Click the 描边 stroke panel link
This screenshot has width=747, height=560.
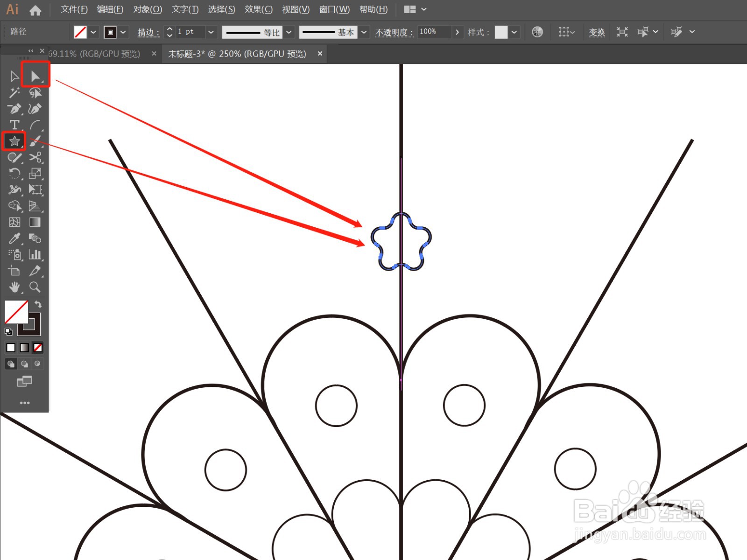point(148,32)
